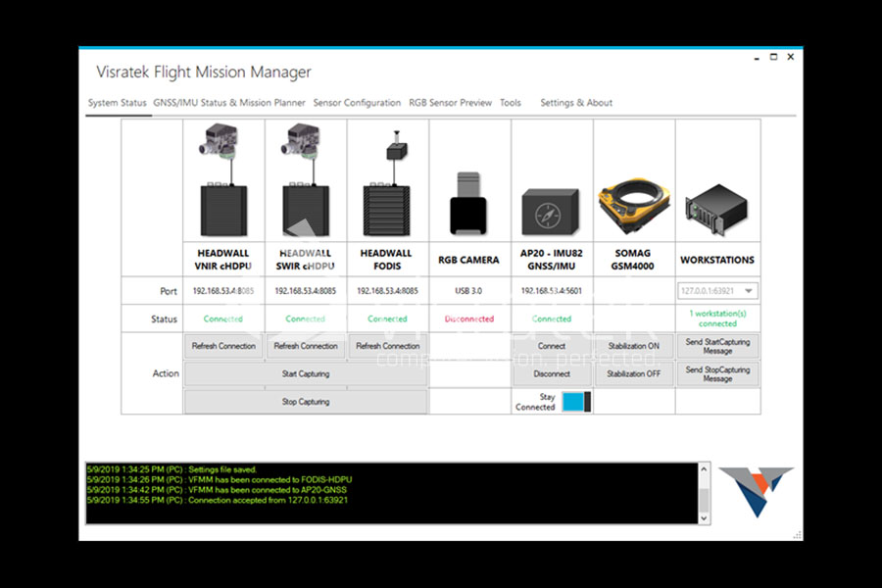Refresh Connection for the SWIR cHDPU
882x588 pixels.
pos(306,346)
